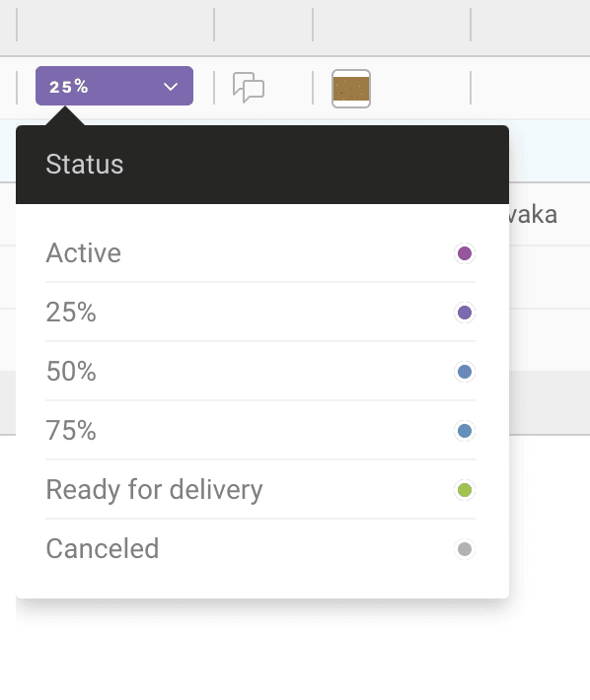This screenshot has width=590, height=700.
Task: Click the blue dot beside 50%
Action: click(465, 372)
